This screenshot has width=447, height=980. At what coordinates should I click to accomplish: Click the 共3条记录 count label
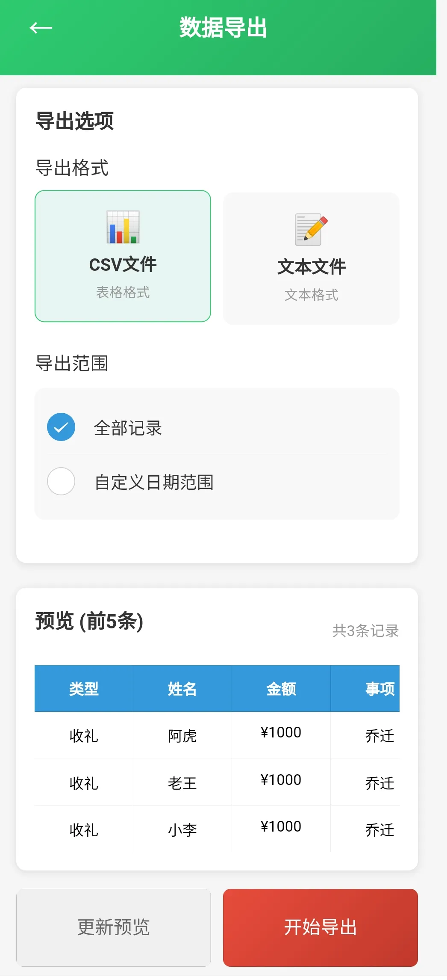366,631
